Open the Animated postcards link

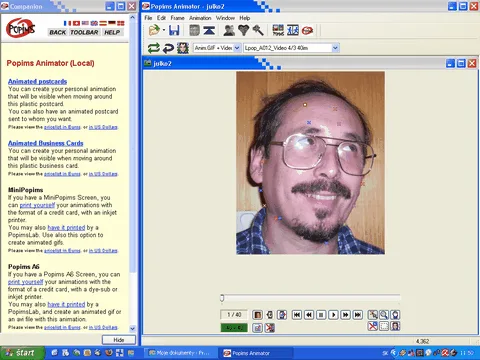[x=37, y=81]
